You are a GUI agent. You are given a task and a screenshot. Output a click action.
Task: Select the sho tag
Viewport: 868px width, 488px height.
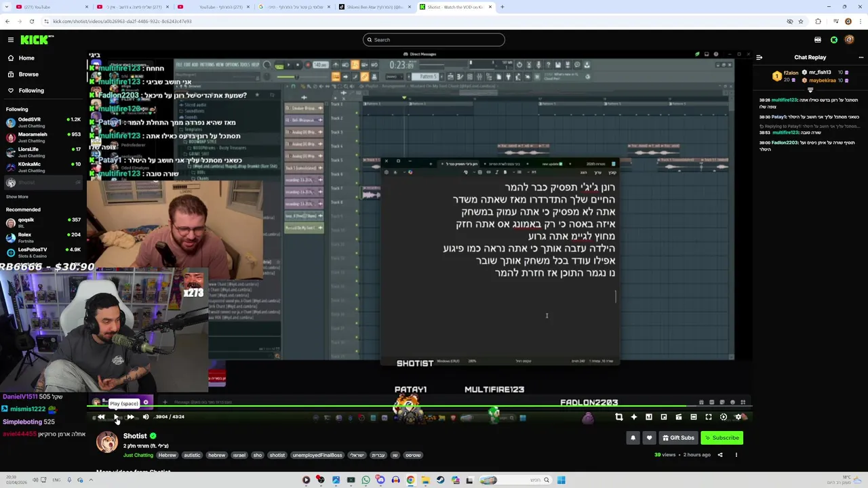[257, 455]
